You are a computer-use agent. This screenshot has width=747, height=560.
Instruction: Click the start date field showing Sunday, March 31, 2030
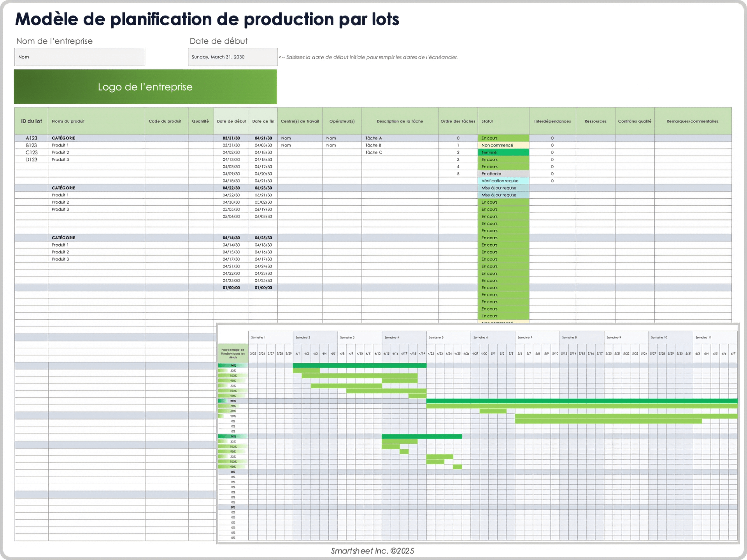click(x=233, y=57)
